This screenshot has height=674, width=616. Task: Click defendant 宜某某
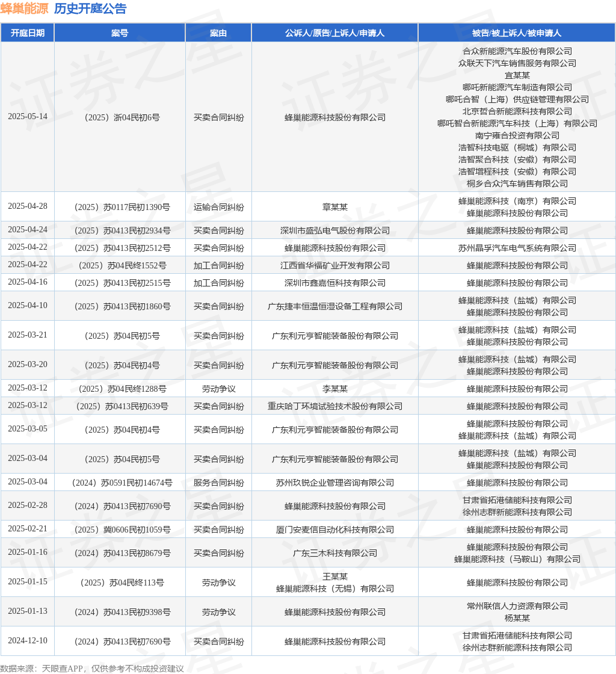[517, 75]
